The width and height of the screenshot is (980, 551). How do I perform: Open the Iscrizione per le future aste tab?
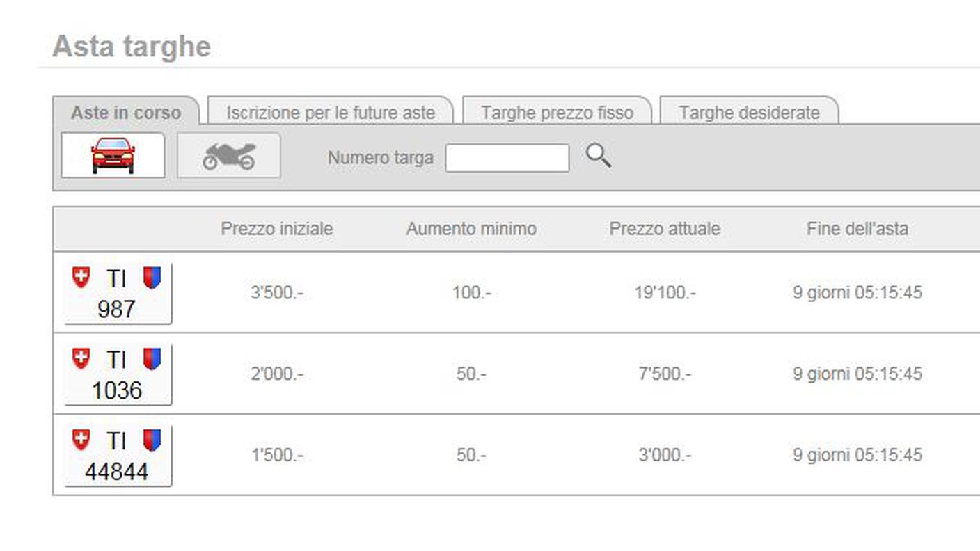coord(331,112)
